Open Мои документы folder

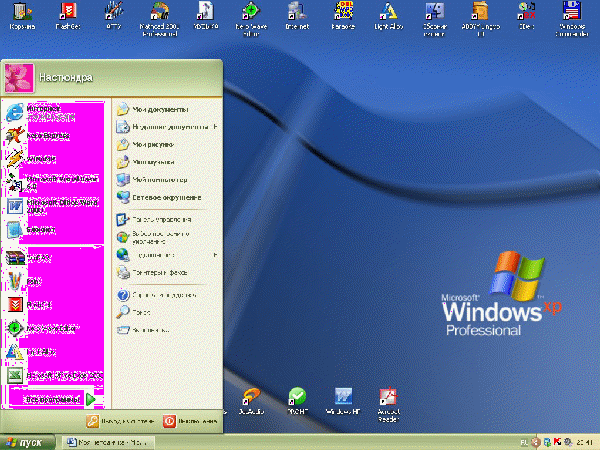coord(167,109)
